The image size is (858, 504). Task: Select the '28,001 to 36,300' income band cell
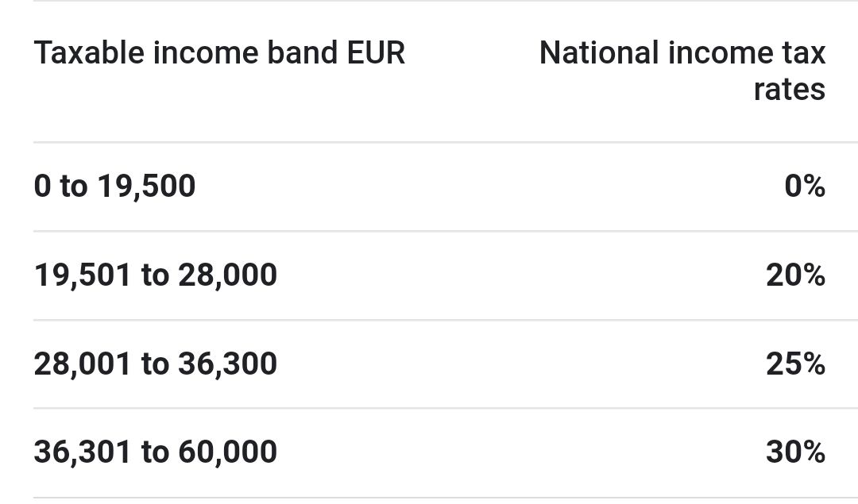[156, 364]
